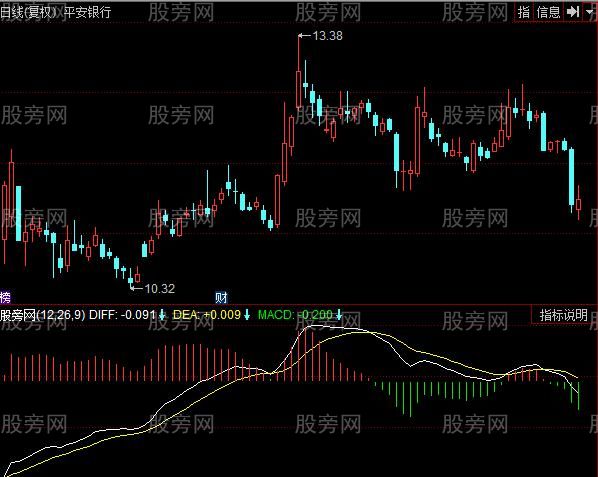Click the skip-to-end arrow icon

tap(573, 12)
